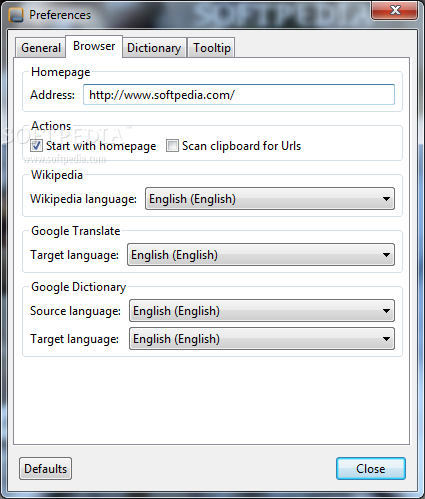This screenshot has height=499, width=425.
Task: Click the Defaults button
Action: point(46,469)
